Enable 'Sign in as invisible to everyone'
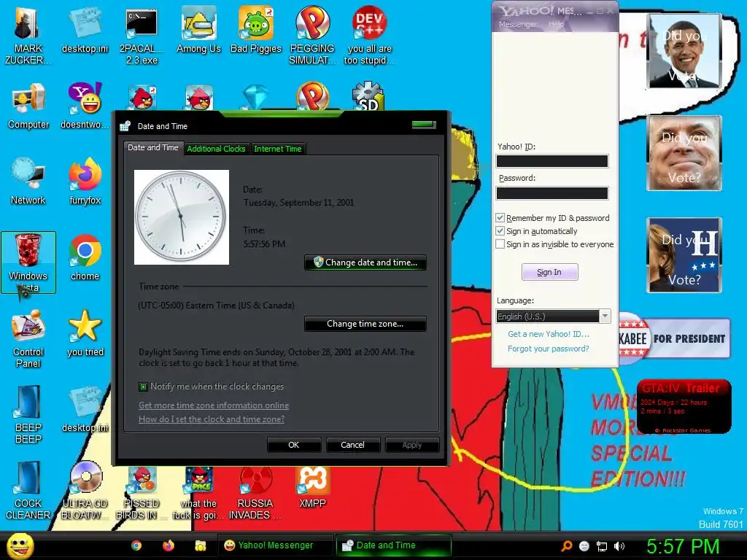 pos(500,244)
